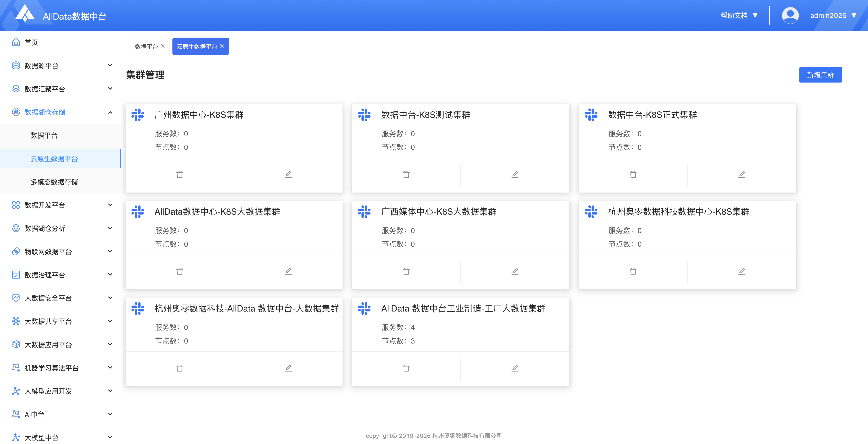Edit the AllData数据中心-K8S大数据集群 cluster
This screenshot has height=444, width=868.
click(288, 271)
